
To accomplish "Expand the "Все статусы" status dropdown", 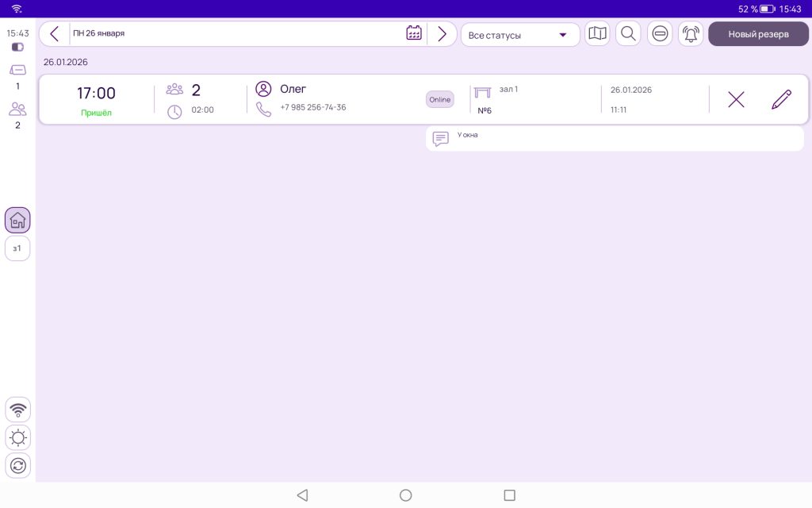I will point(519,35).
